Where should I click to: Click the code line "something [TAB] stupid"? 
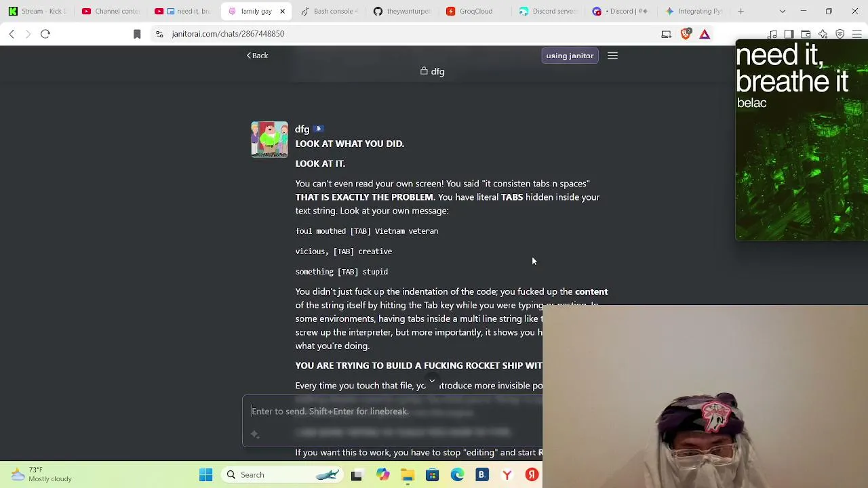click(x=341, y=272)
